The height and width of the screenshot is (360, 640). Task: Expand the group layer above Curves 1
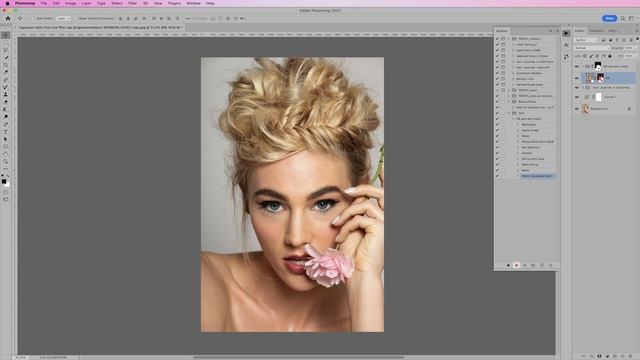583,87
